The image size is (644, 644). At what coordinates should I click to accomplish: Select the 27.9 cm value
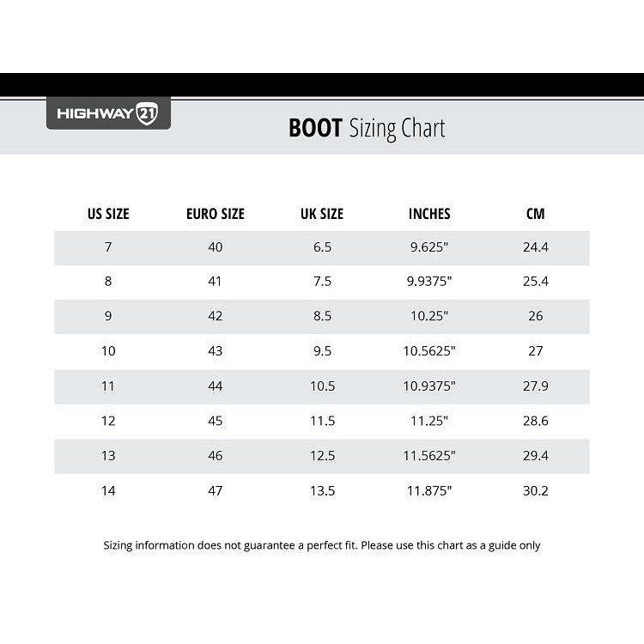click(536, 386)
